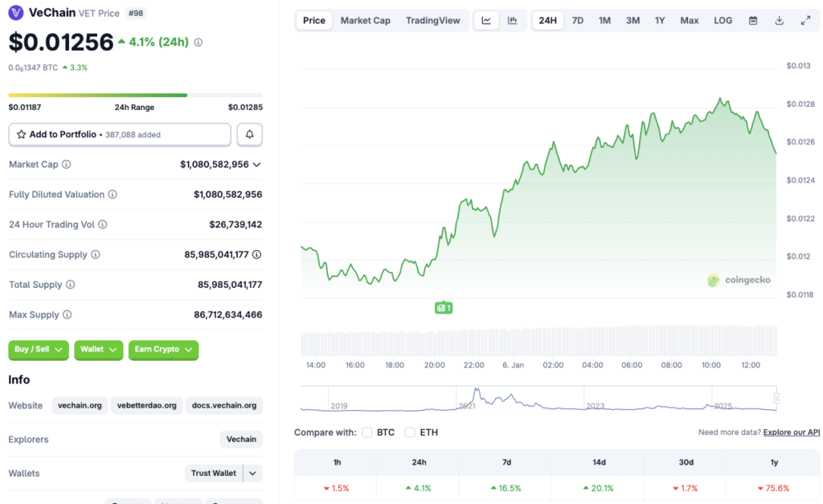Open the Buy / Sell dropdown

click(38, 350)
